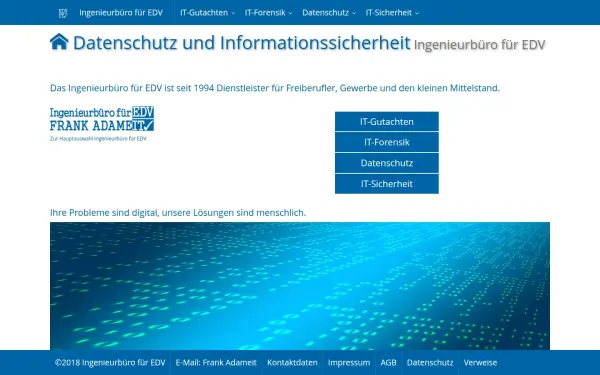Expand chevron next to IT-Gutachten
The image size is (600, 375).
pos(233,13)
